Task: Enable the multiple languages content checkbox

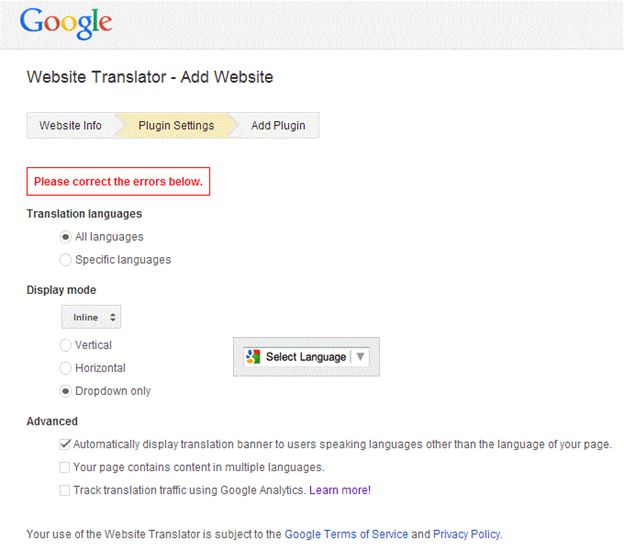Action: tap(65, 467)
